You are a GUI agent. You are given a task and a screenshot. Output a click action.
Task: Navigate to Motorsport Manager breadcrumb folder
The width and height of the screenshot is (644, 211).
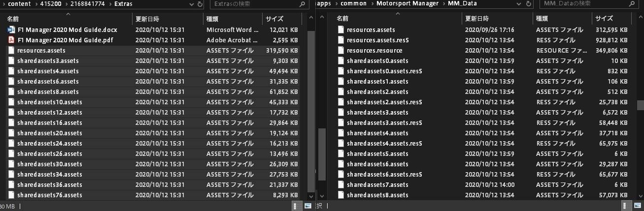[x=408, y=4]
